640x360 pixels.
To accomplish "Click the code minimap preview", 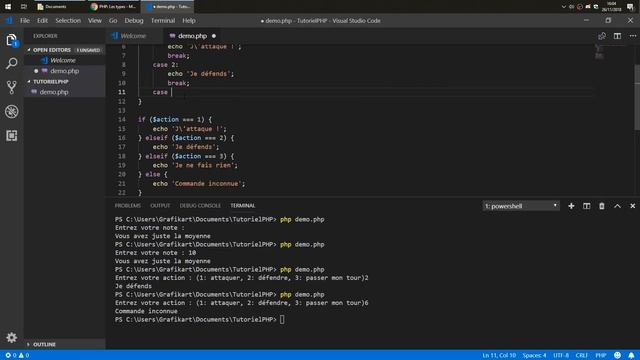I will (x=599, y=52).
